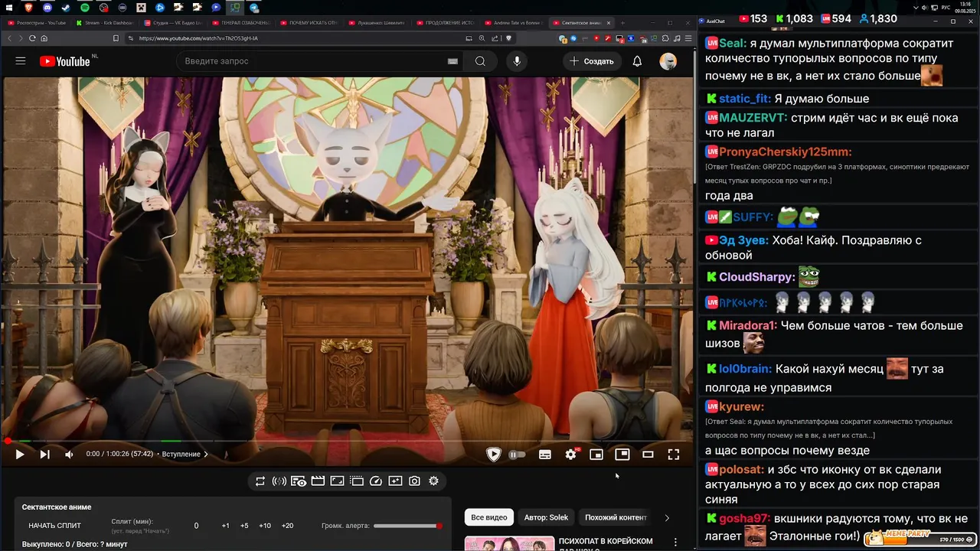
Task: Enter fullscreen mode
Action: coord(674,455)
